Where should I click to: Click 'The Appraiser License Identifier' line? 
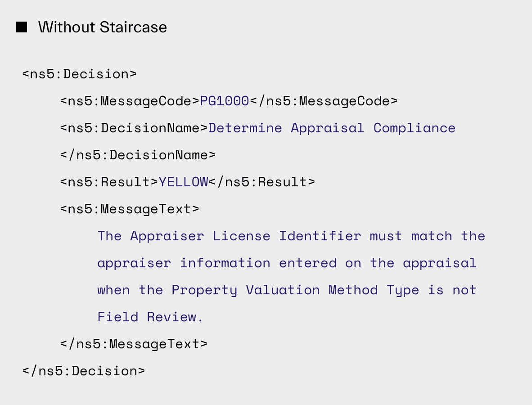point(292,236)
